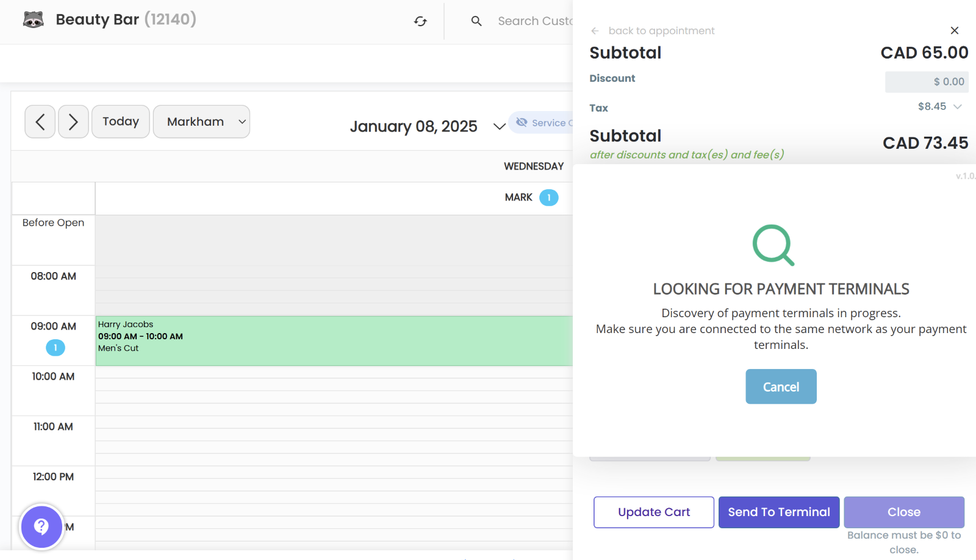Open the purple help question button
Viewport: 976px width, 560px height.
tap(41, 526)
